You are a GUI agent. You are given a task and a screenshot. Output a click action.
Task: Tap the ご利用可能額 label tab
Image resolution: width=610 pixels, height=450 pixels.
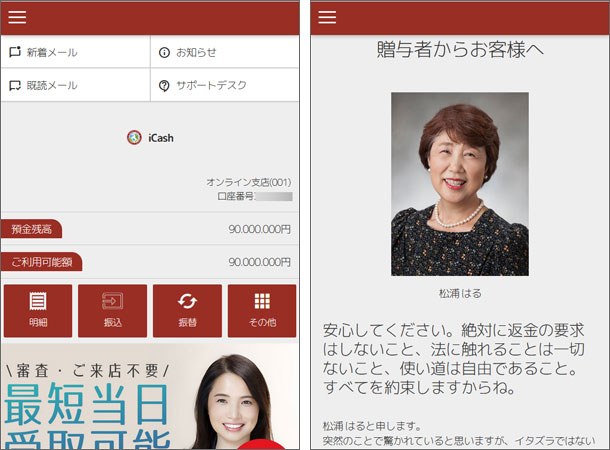[42, 262]
